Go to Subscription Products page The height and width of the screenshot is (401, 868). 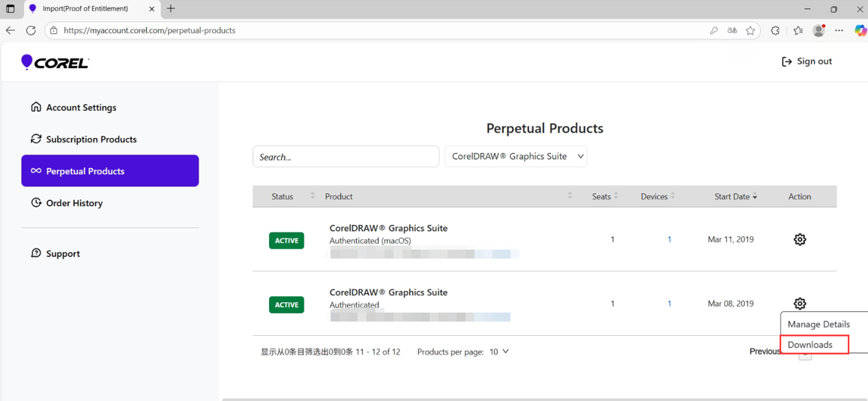91,139
